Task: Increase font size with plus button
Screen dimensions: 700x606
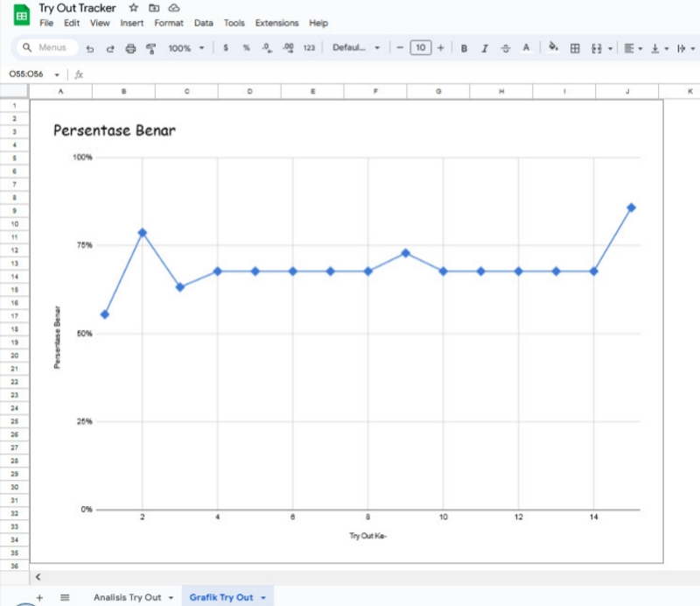Action: pos(441,48)
